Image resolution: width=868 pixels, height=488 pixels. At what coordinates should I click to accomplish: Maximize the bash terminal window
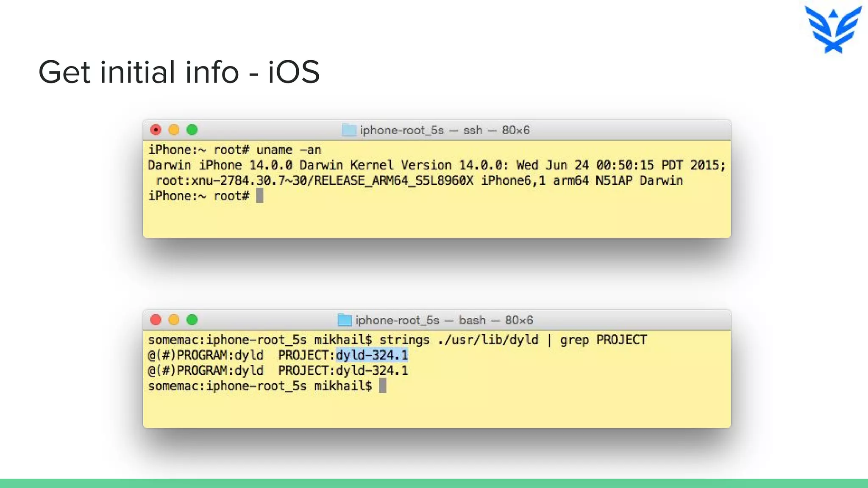click(192, 320)
